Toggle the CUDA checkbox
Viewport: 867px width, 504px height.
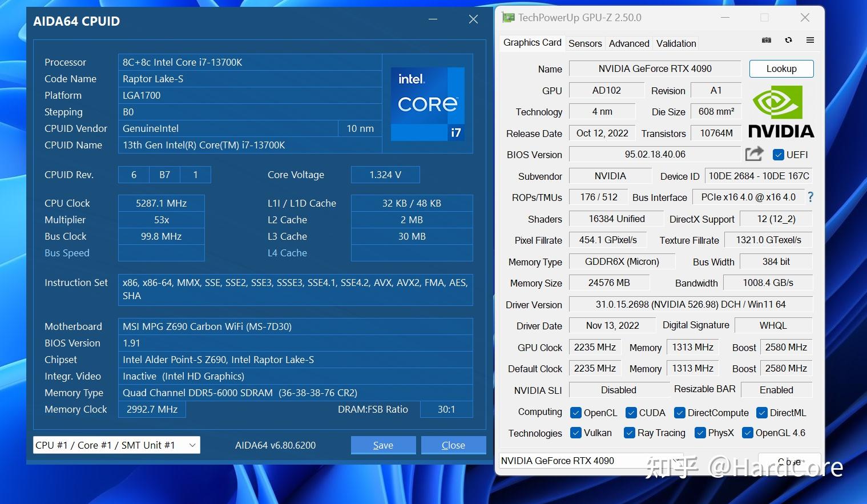click(631, 413)
